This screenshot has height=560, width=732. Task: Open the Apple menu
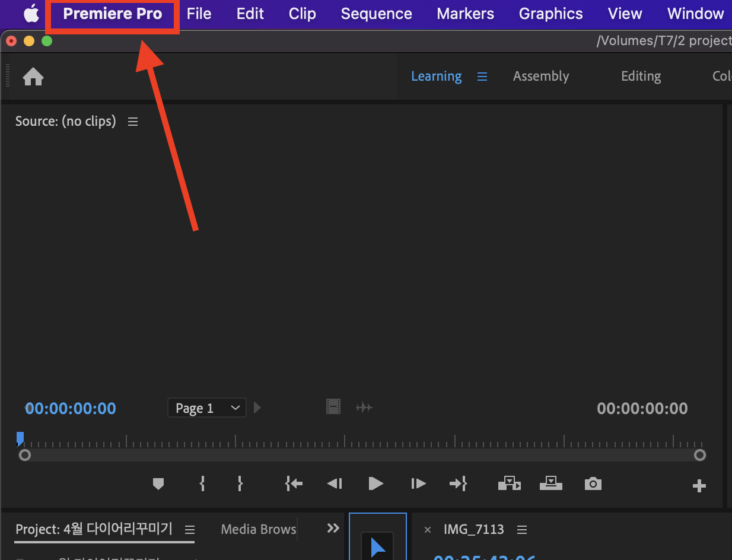click(x=31, y=13)
